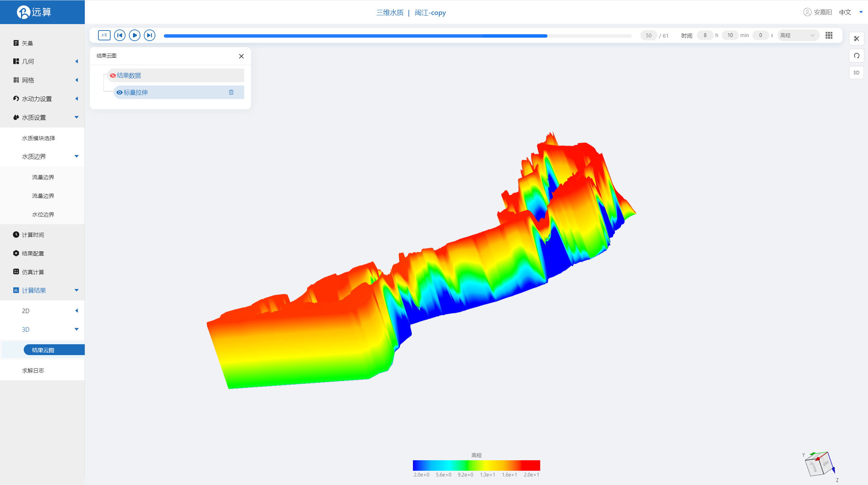Image resolution: width=868 pixels, height=485 pixels.
Task: Click the 水质设置 droplet icon
Action: [16, 117]
